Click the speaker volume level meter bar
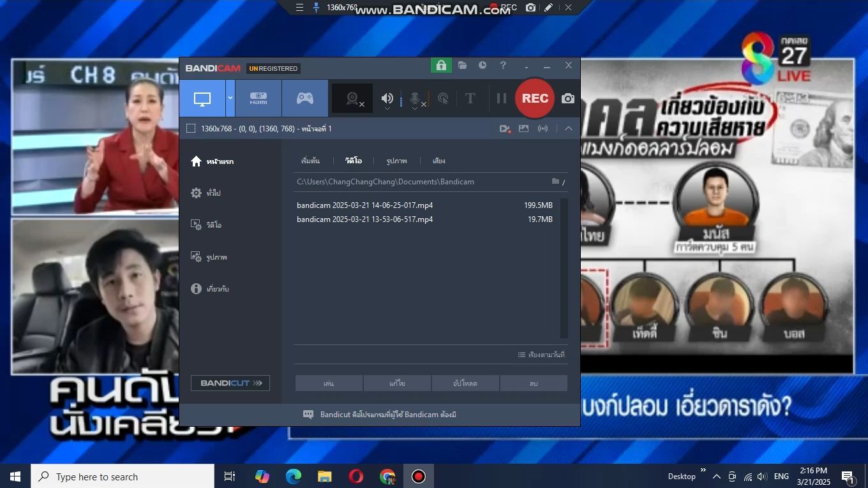This screenshot has width=868, height=488. (401, 99)
